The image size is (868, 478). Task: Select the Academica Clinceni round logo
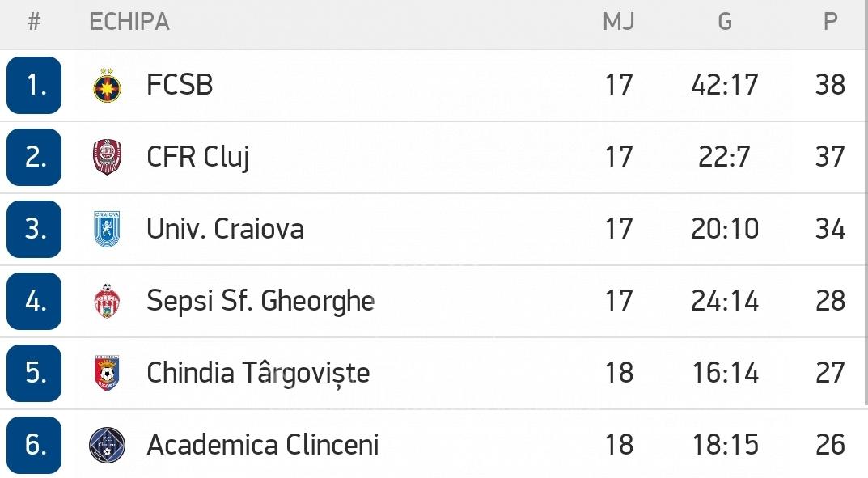107,445
